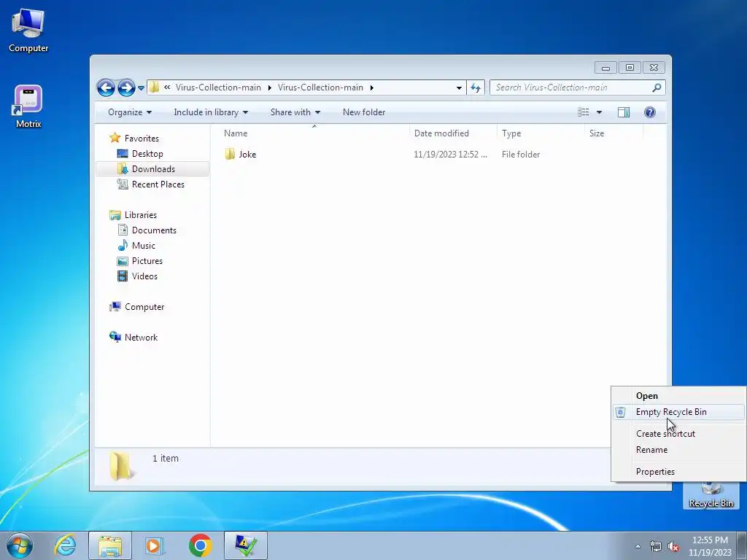Select the Recycle Bin desktop icon

pos(711,496)
